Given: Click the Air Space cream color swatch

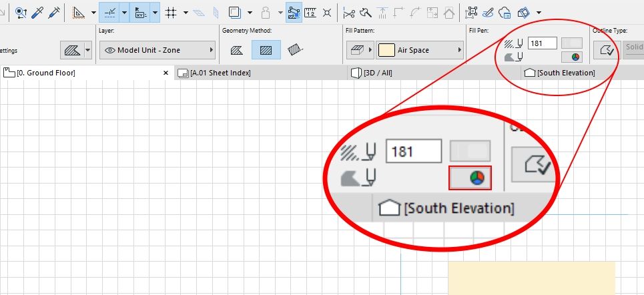Looking at the screenshot, I should pyautogui.click(x=386, y=50).
